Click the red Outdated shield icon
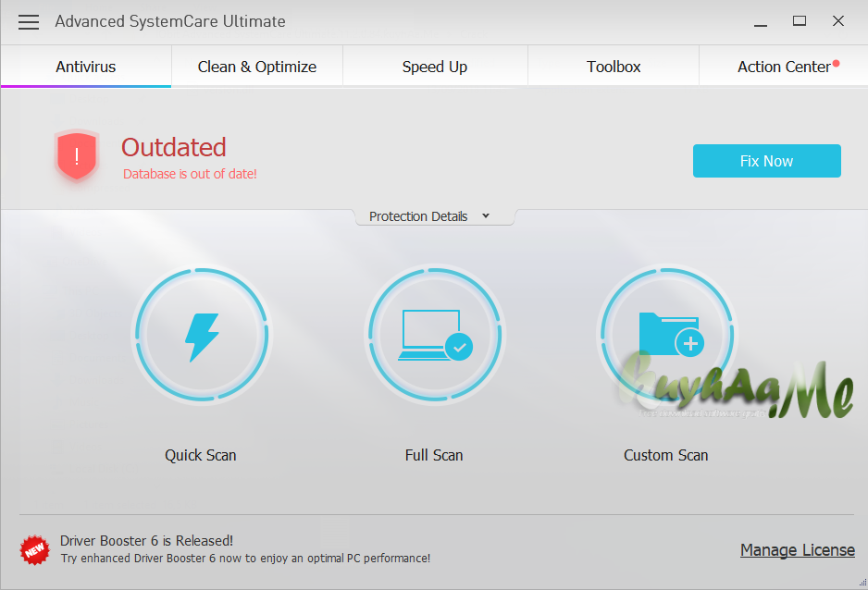This screenshot has width=868, height=590. point(77,156)
